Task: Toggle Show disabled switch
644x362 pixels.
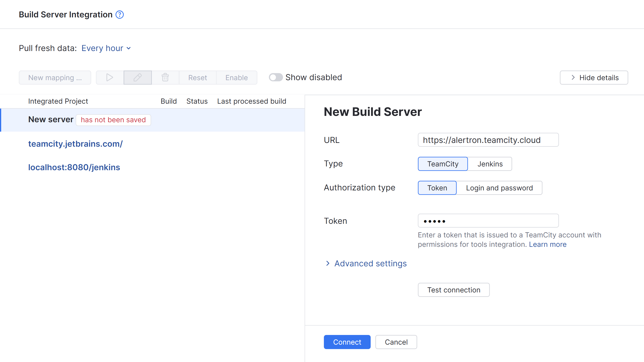Action: [275, 77]
